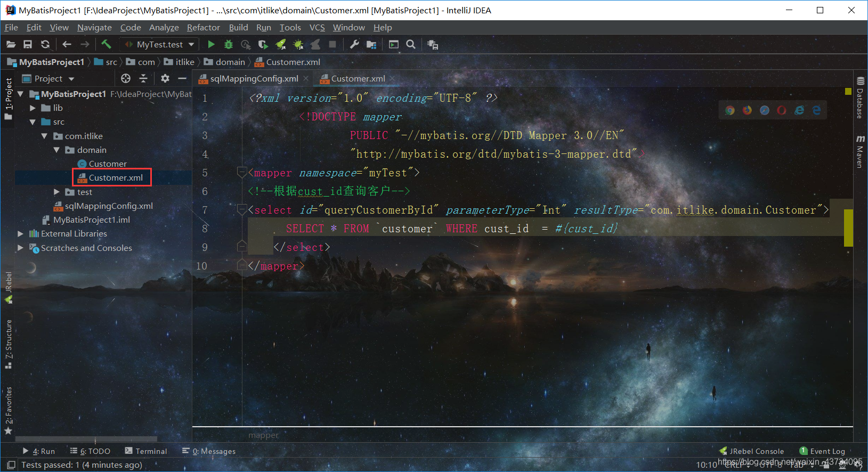Click the Save All toolbar icon
This screenshot has width=868, height=472.
click(x=28, y=44)
